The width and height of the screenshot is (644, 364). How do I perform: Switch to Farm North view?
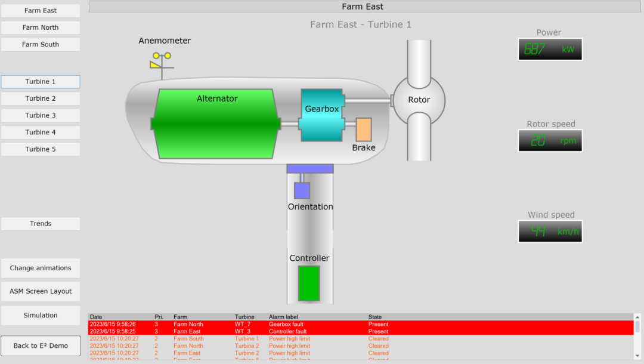tap(41, 27)
